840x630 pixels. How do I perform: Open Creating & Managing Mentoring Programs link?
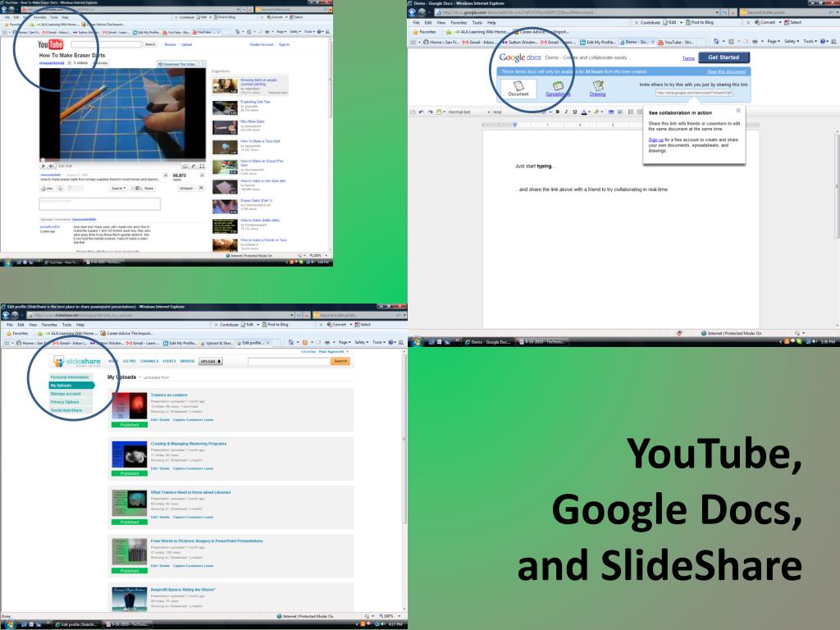point(189,444)
